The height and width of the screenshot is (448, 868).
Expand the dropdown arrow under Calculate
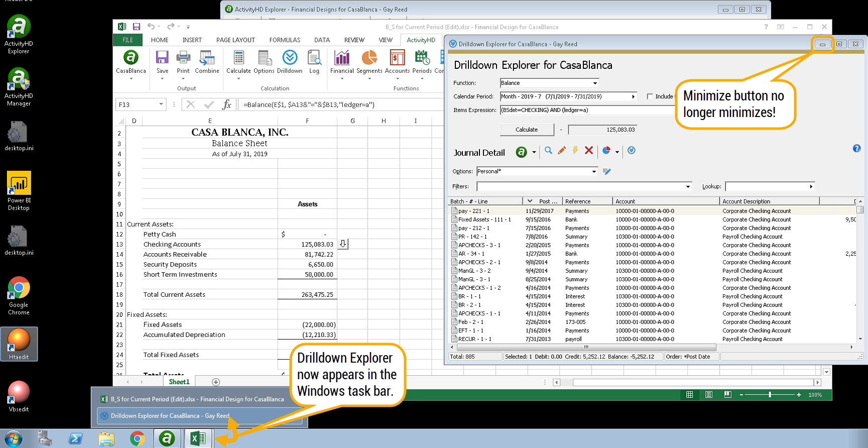[x=239, y=78]
